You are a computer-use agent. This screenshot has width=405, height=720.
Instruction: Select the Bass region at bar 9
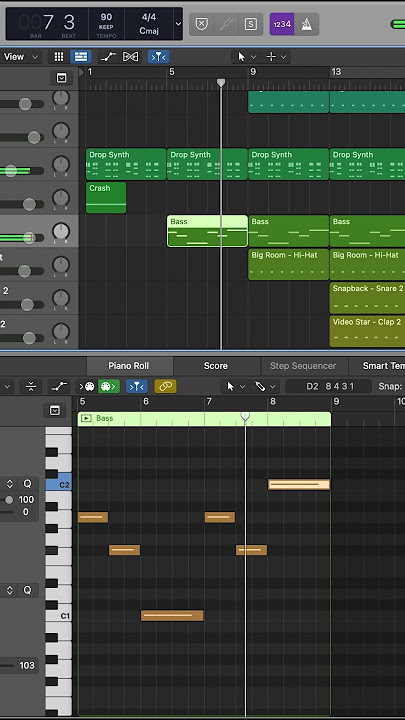click(288, 231)
